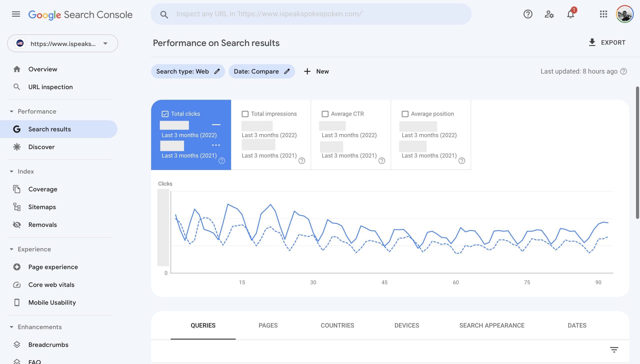Collapse the Enhancements section
Viewport: 640px width, 364px height.
pyautogui.click(x=11, y=327)
